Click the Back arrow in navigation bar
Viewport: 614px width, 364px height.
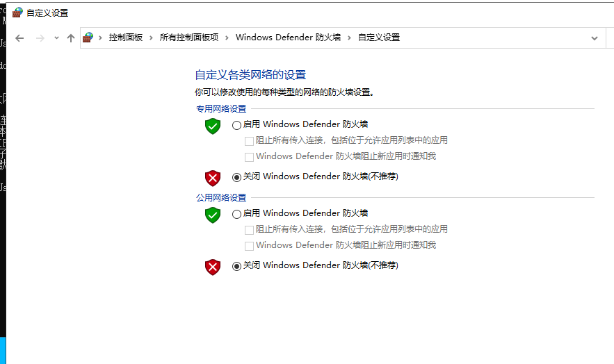(19, 38)
